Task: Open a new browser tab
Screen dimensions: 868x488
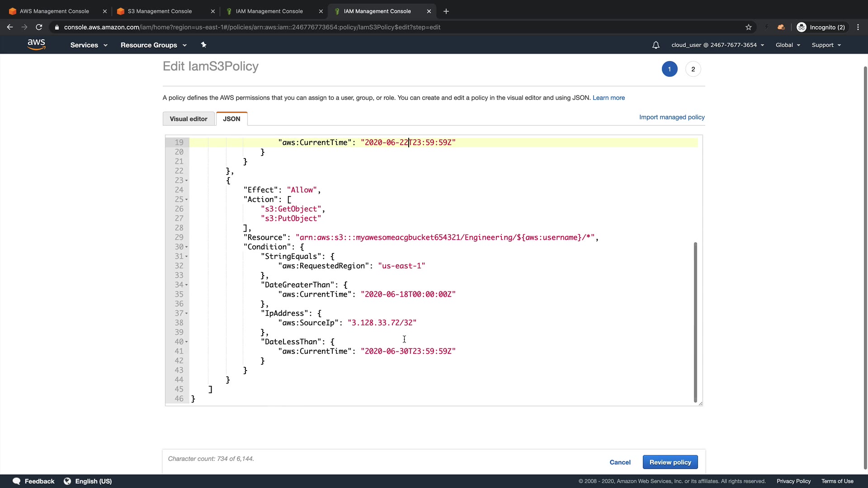Action: coord(446,11)
